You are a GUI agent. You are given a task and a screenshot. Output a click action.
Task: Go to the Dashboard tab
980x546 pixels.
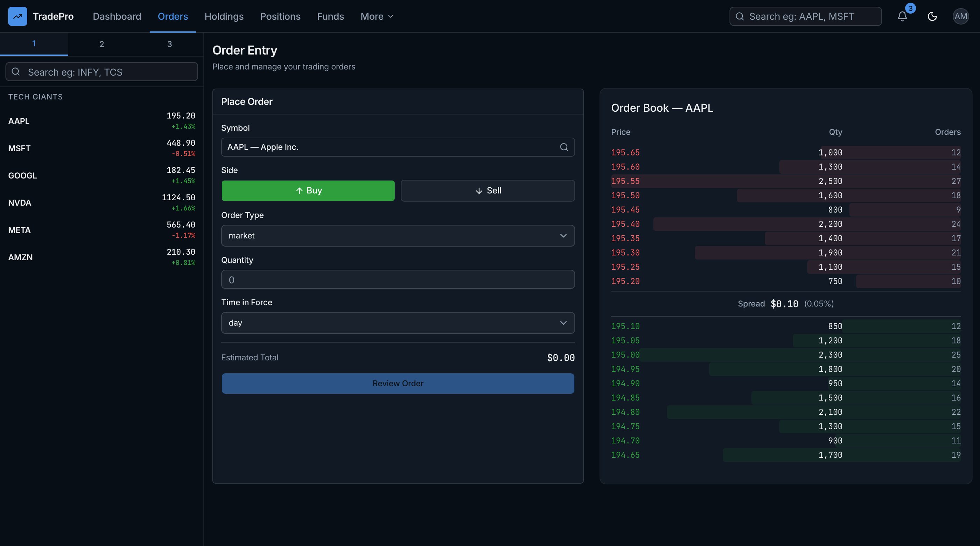117,16
